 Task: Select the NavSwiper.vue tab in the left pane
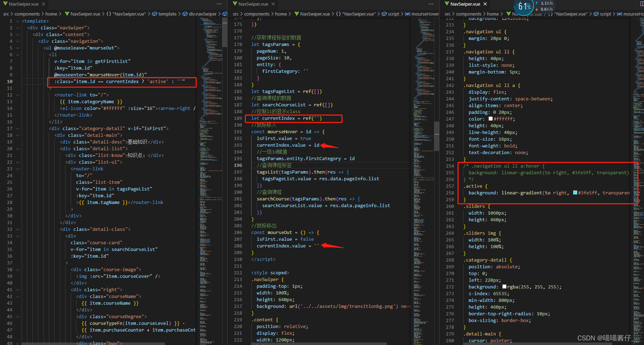24,4
